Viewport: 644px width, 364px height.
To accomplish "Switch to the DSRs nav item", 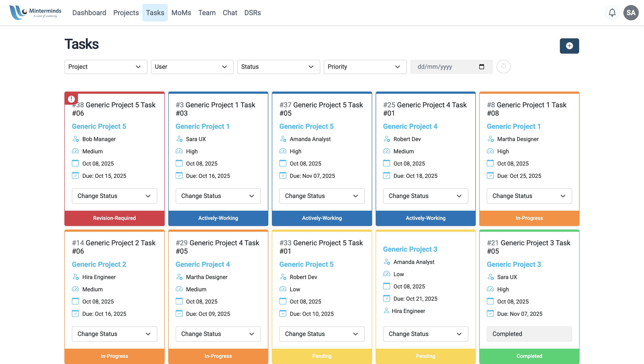I will pos(253,12).
